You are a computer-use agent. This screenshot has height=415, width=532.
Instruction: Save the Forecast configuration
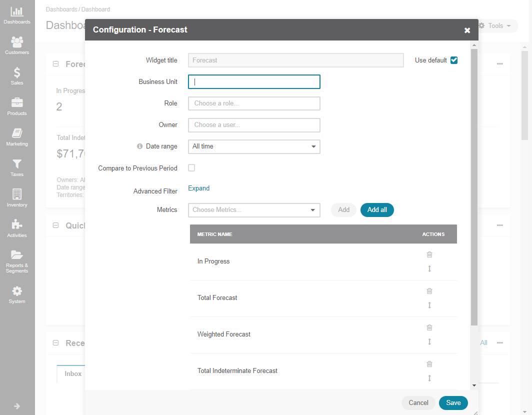[453, 403]
